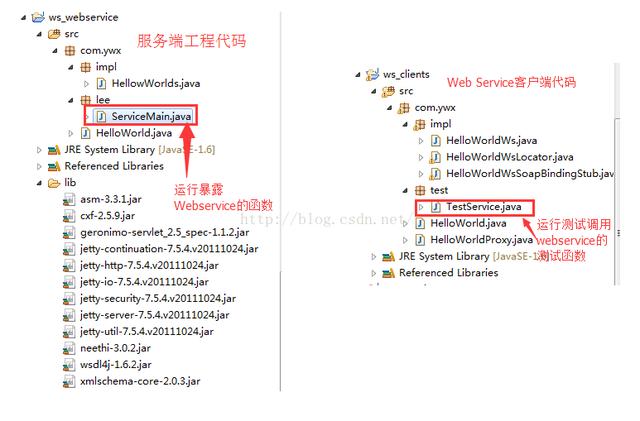Viewport: 640px width, 421px height.
Task: Select HelloWorldWsSoapBindingStub.java file
Action: pyautogui.click(x=529, y=174)
